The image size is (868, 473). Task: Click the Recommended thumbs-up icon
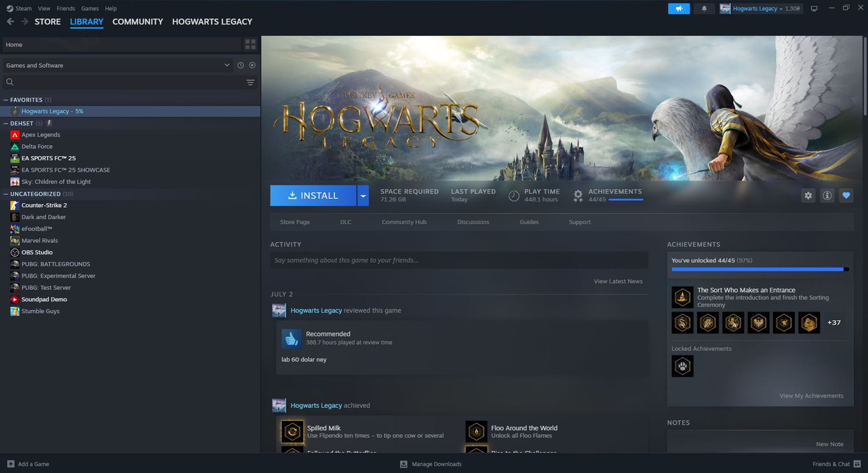[291, 338]
